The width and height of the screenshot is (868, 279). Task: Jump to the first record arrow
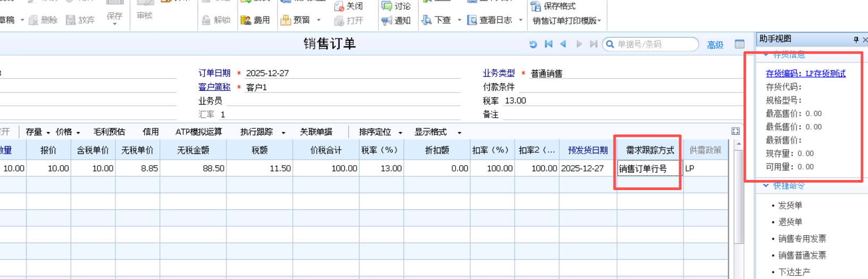pyautogui.click(x=549, y=44)
